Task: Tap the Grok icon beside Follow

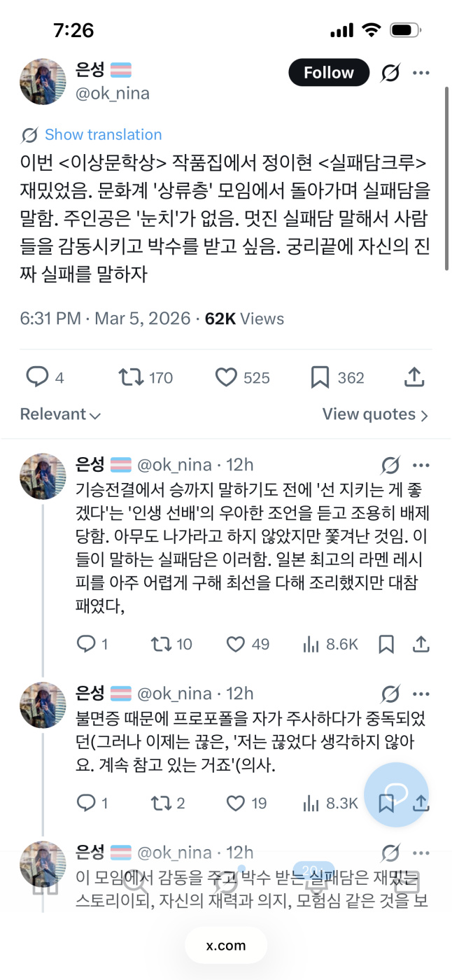Action: pyautogui.click(x=390, y=73)
